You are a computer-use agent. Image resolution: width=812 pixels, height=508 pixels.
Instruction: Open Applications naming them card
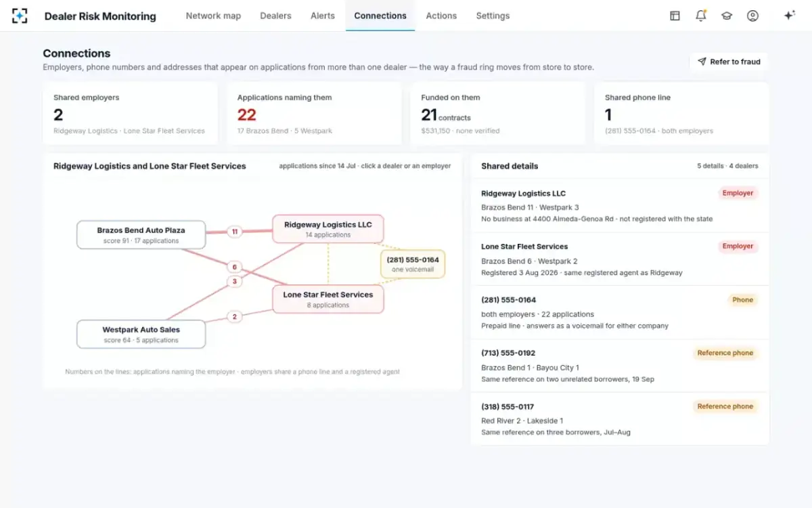tap(314, 114)
